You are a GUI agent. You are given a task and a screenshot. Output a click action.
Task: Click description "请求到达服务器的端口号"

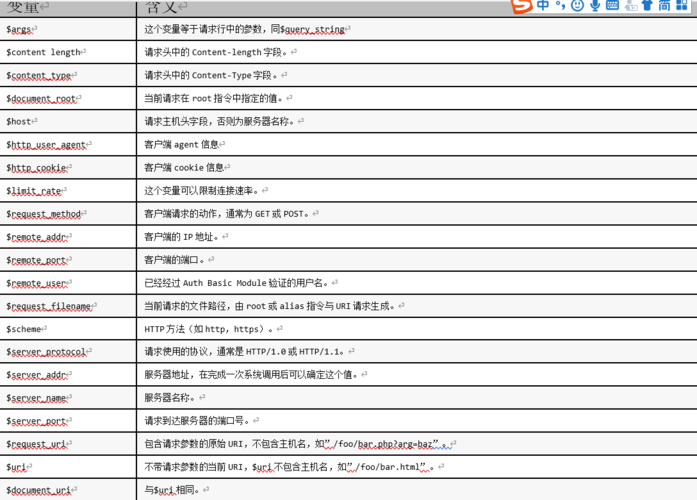[x=196, y=420]
